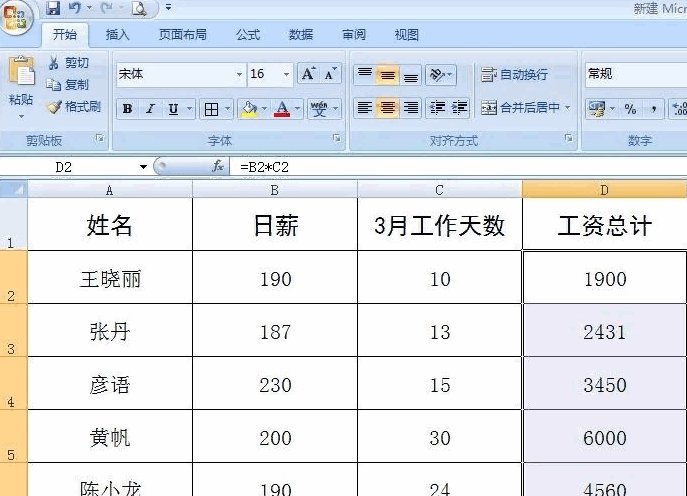
Task: Apply cell borders button
Action: tap(211, 109)
